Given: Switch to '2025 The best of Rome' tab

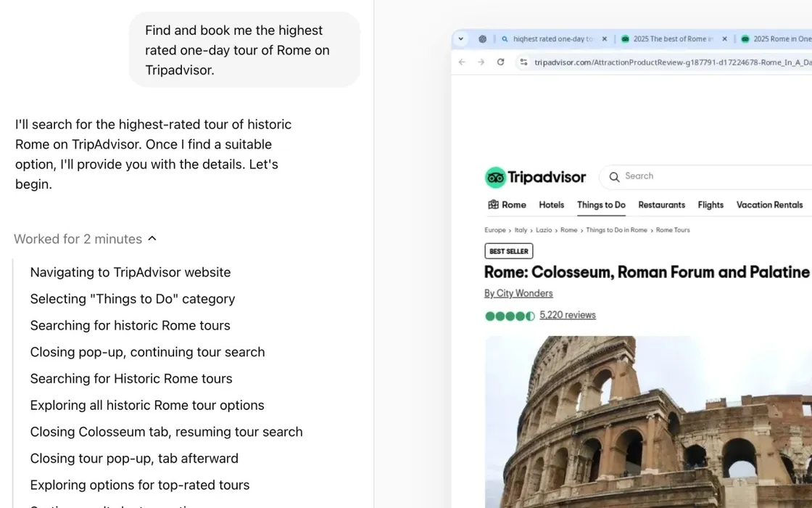Looking at the screenshot, I should click(673, 39).
